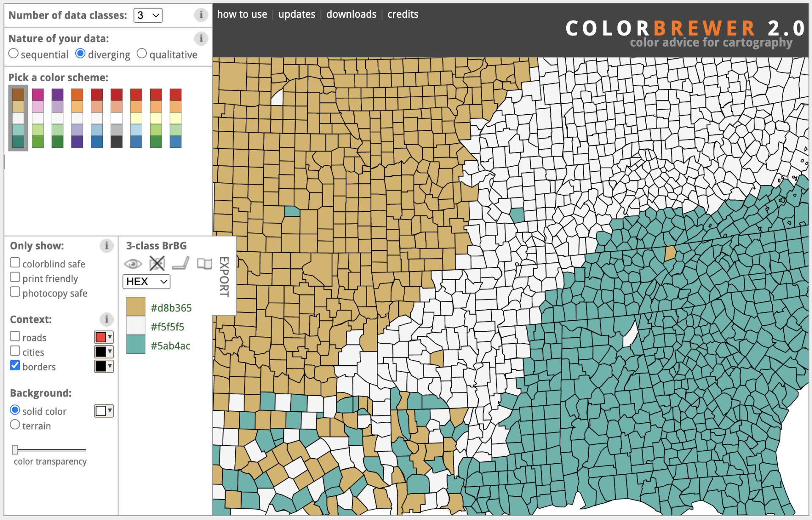Image resolution: width=812 pixels, height=520 pixels.
Task: Select the BrBG diverging color scheme
Action: click(x=18, y=118)
